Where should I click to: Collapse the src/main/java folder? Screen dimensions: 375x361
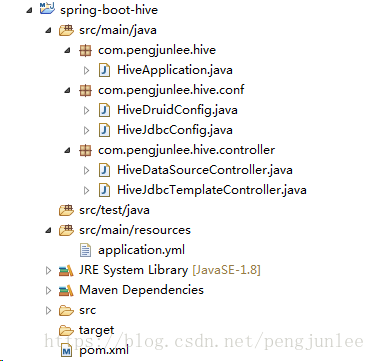(49, 30)
